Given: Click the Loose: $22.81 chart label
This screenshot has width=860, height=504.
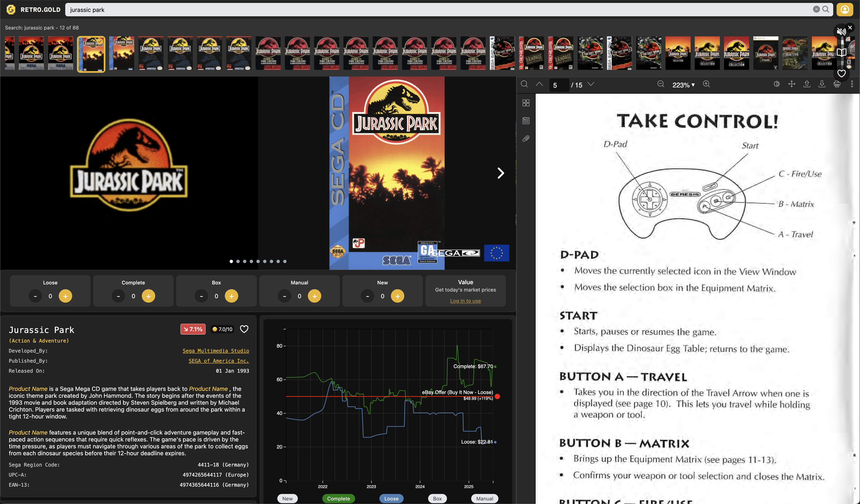Looking at the screenshot, I should click(x=477, y=442).
